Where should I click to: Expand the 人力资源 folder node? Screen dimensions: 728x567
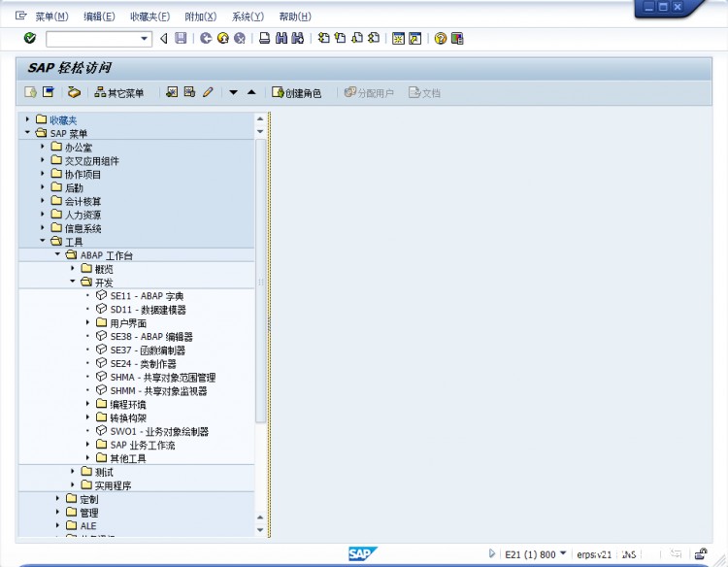(x=43, y=215)
